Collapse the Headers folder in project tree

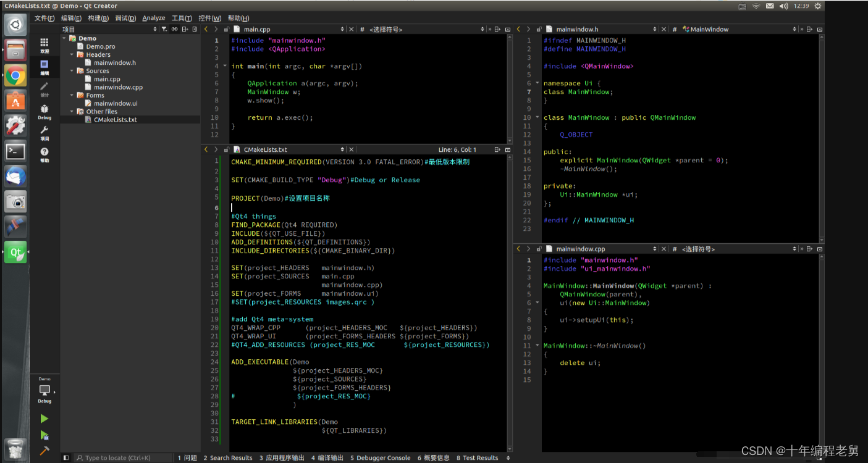coord(72,54)
